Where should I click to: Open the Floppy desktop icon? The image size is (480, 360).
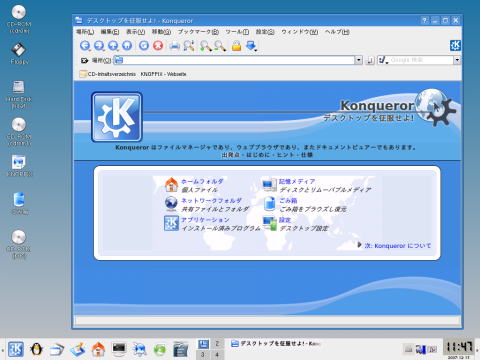[19, 53]
